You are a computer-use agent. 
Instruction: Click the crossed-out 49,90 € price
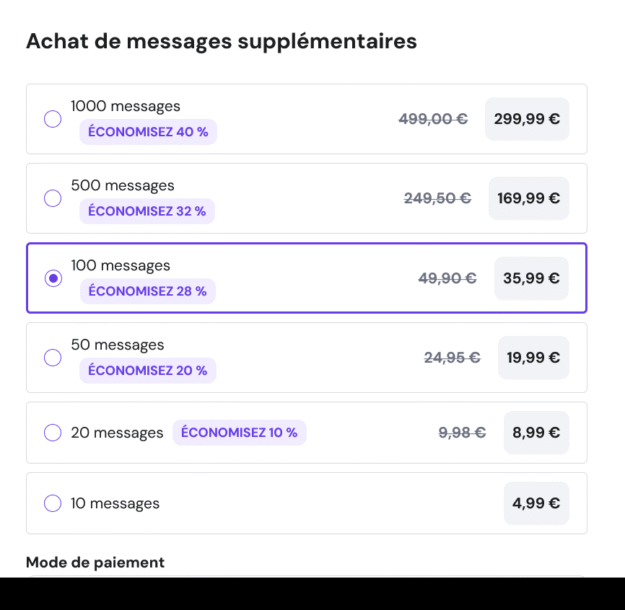(447, 278)
